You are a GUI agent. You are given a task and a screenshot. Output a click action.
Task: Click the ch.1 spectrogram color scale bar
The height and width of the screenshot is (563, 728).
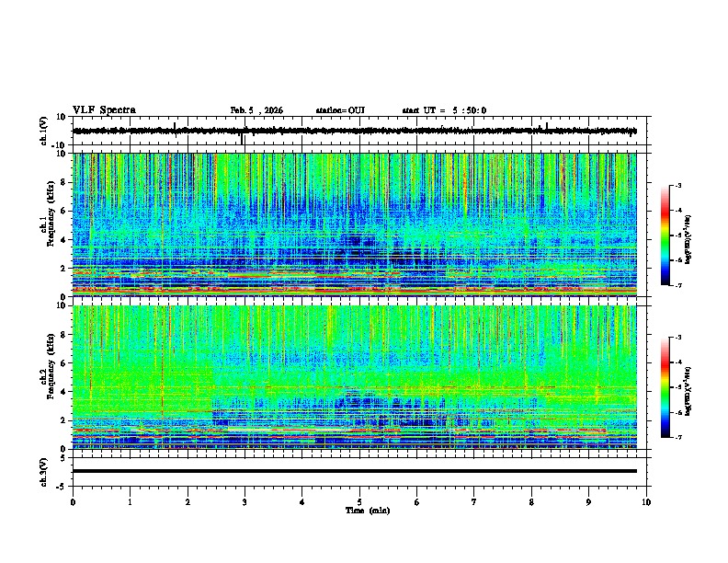(665, 236)
